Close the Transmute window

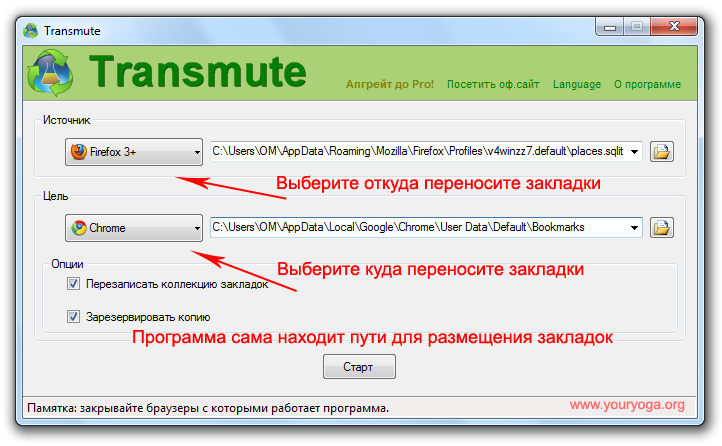(x=674, y=27)
